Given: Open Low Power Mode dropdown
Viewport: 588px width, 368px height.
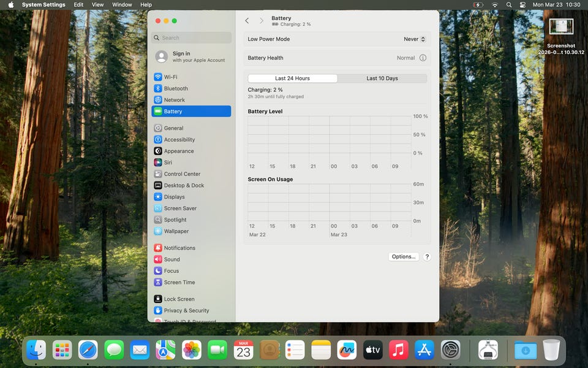Looking at the screenshot, I should click(x=414, y=39).
